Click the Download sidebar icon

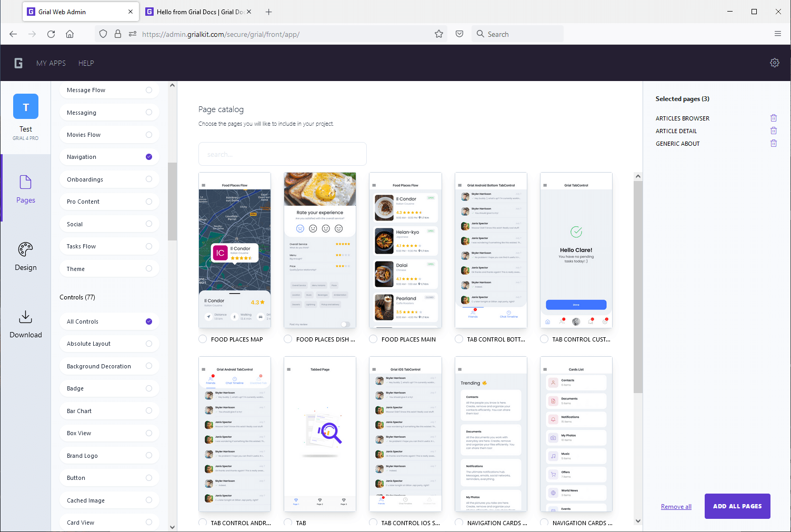(25, 323)
